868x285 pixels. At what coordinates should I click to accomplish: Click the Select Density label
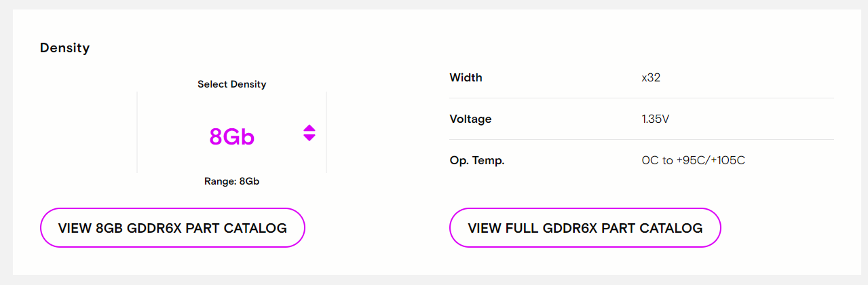point(231,85)
